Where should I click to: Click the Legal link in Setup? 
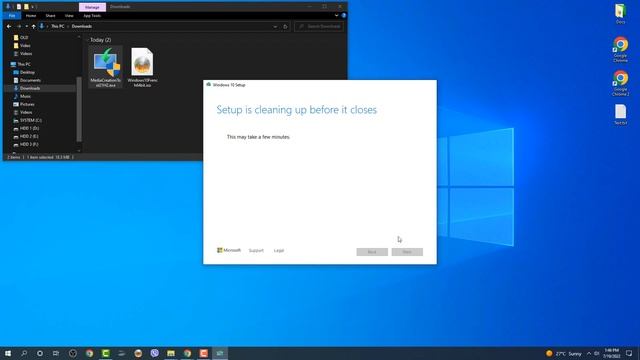point(279,251)
